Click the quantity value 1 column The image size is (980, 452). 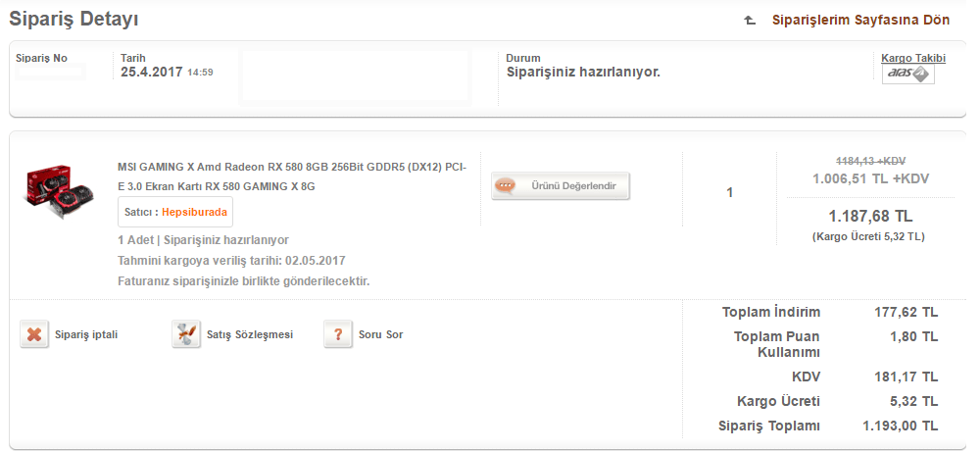[x=729, y=193]
